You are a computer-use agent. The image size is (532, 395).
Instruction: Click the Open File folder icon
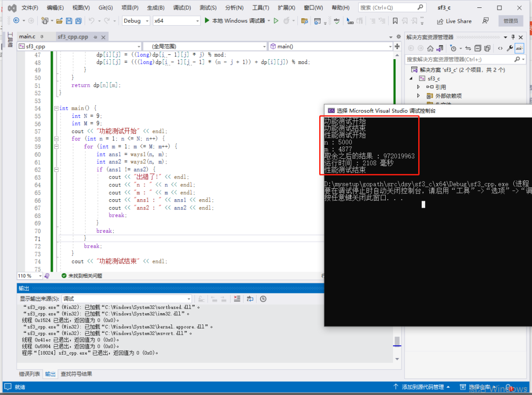[x=60, y=21]
